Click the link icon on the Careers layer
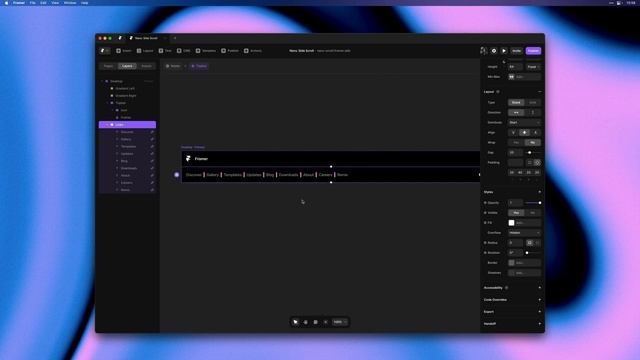 click(152, 183)
